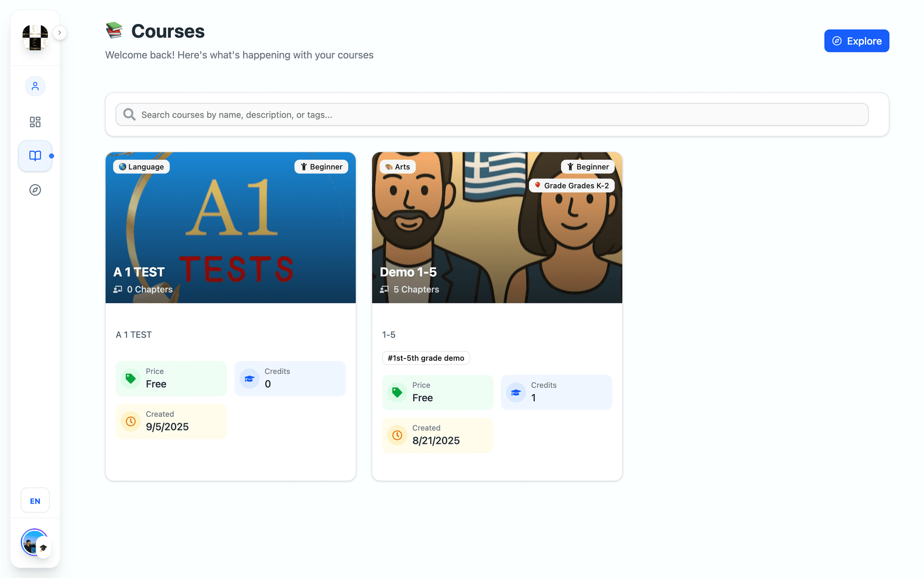
Task: Click the Explore button
Action: pyautogui.click(x=856, y=41)
